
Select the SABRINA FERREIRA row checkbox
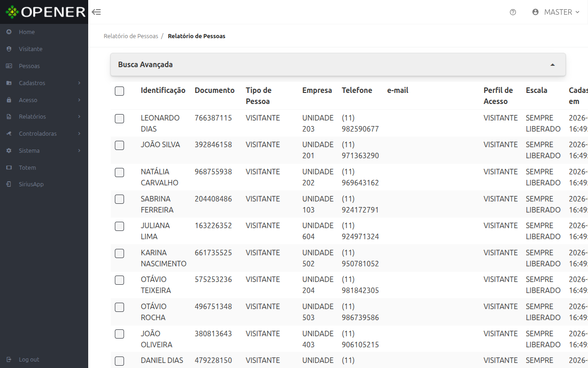119,199
